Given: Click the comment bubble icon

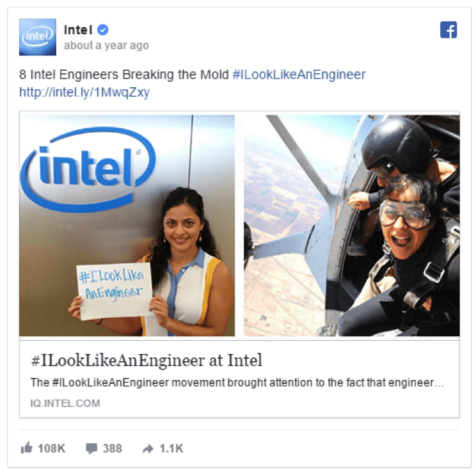Looking at the screenshot, I should click(91, 449).
